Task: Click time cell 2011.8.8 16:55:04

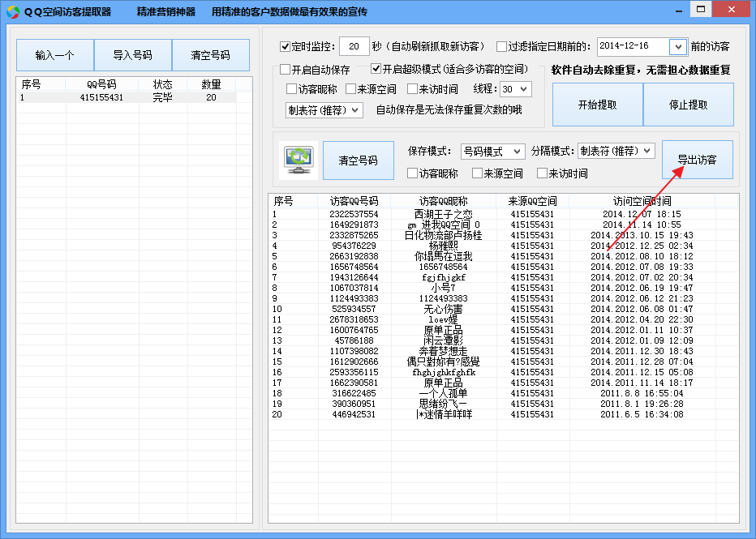Action: click(x=642, y=394)
